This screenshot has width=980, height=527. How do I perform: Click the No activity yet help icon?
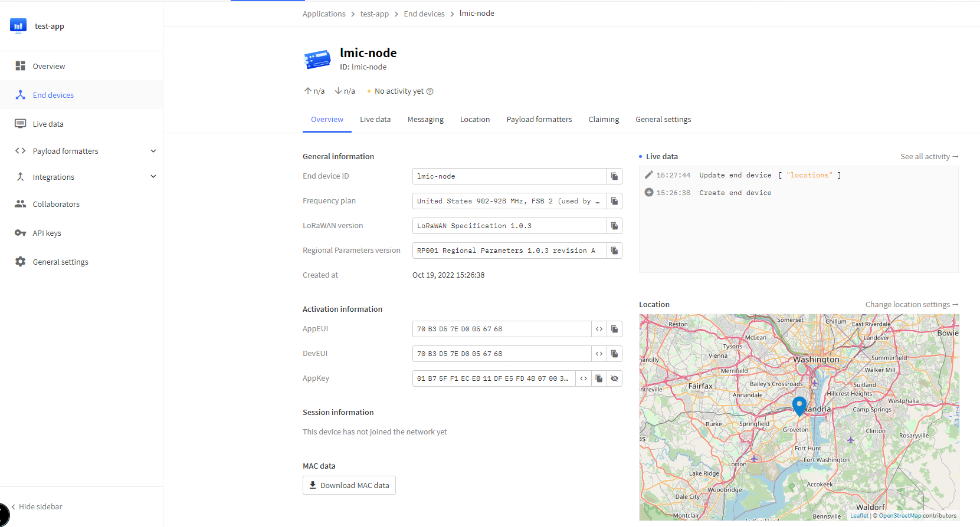point(430,91)
